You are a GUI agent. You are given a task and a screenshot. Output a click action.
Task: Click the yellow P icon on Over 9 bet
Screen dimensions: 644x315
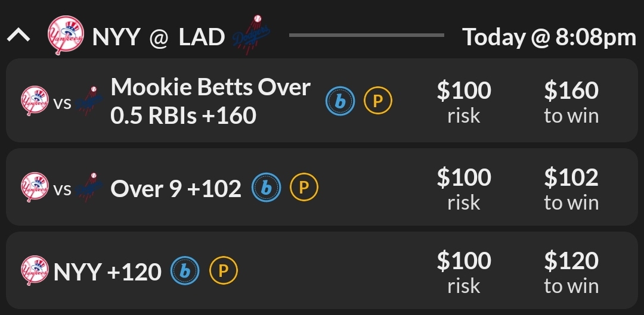(304, 188)
